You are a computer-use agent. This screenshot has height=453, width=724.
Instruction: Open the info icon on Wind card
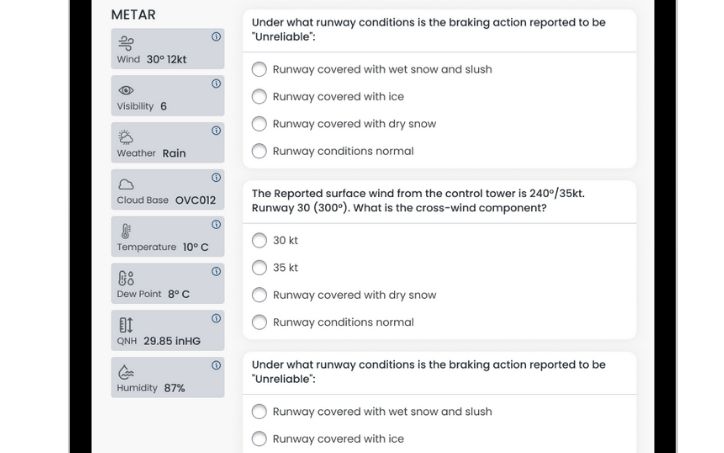click(216, 36)
